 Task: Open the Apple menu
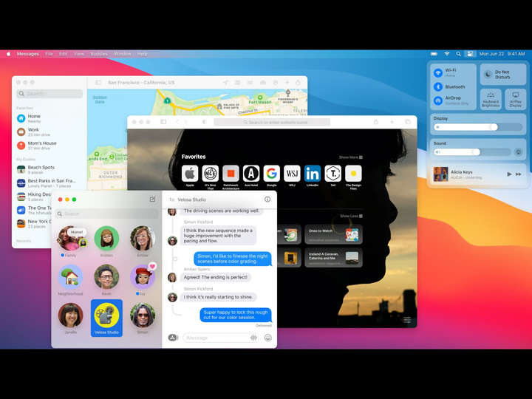tap(8, 54)
